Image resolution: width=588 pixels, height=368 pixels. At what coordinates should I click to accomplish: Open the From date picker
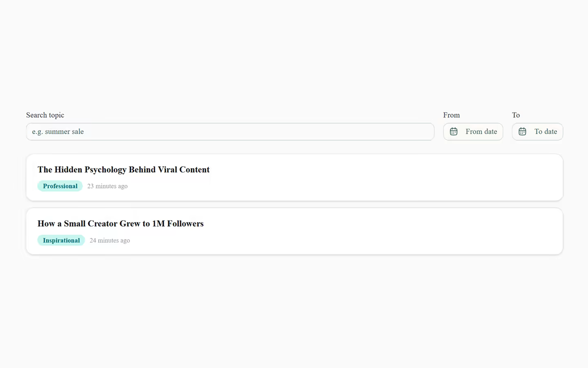click(473, 132)
